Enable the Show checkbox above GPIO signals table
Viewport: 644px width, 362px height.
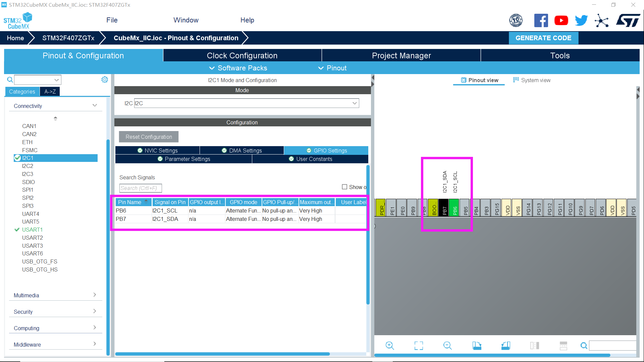(344, 187)
